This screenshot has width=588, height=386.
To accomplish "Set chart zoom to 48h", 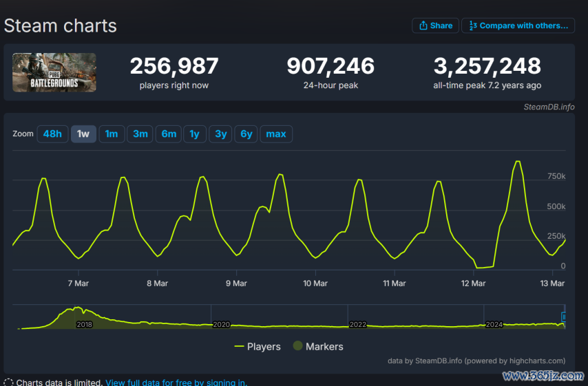I will click(52, 133).
